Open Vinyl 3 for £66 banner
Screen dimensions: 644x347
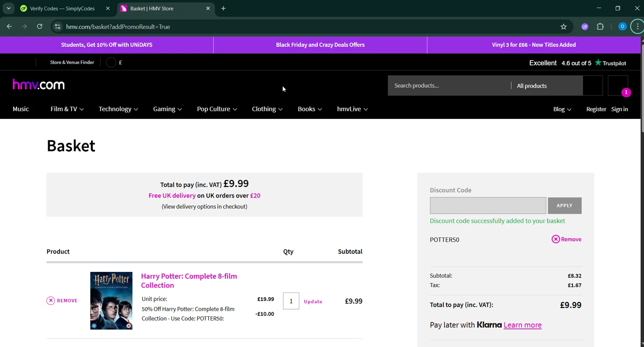click(x=534, y=45)
